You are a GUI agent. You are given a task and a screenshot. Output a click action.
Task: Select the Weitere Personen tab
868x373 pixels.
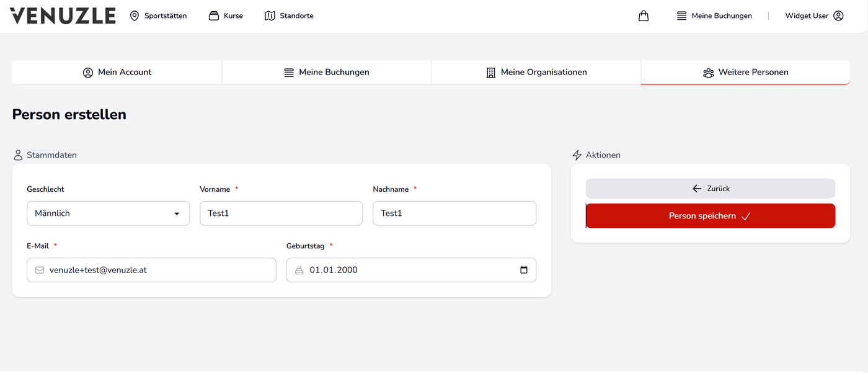[x=745, y=73]
